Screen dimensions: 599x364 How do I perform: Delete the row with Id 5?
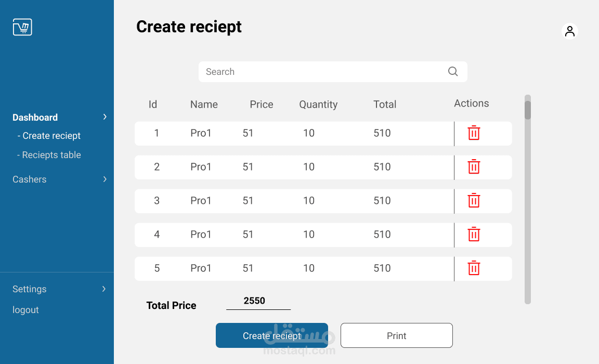point(474,268)
